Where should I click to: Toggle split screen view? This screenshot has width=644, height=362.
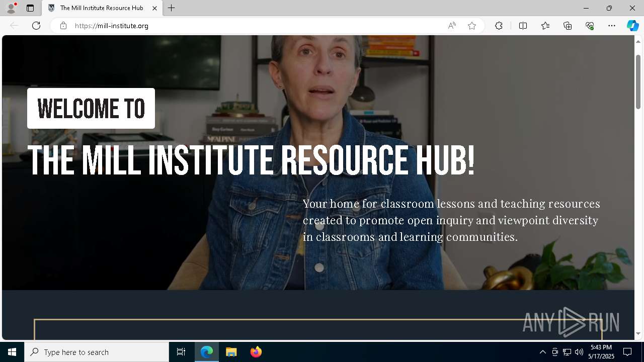click(523, 26)
